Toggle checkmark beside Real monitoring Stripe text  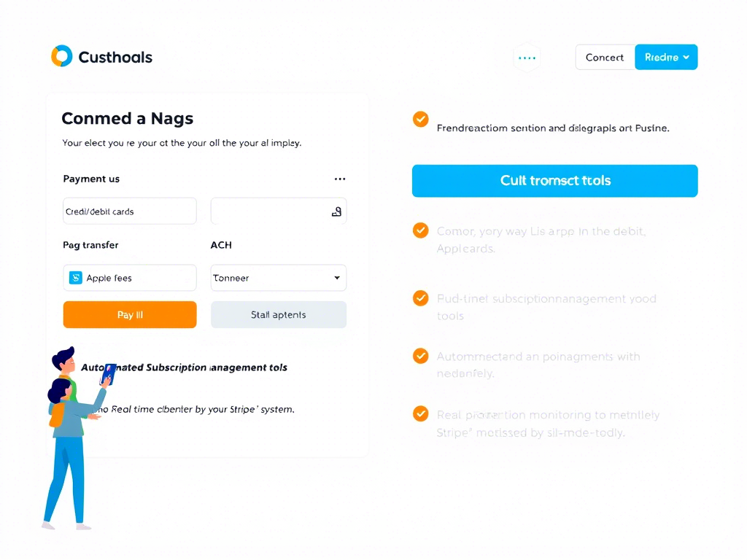(421, 413)
